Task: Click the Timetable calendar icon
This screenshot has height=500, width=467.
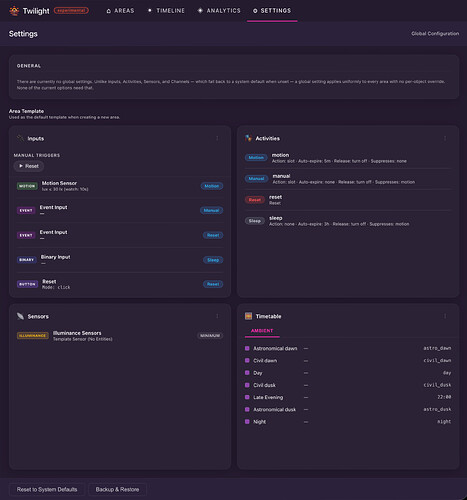Action: tap(248, 316)
